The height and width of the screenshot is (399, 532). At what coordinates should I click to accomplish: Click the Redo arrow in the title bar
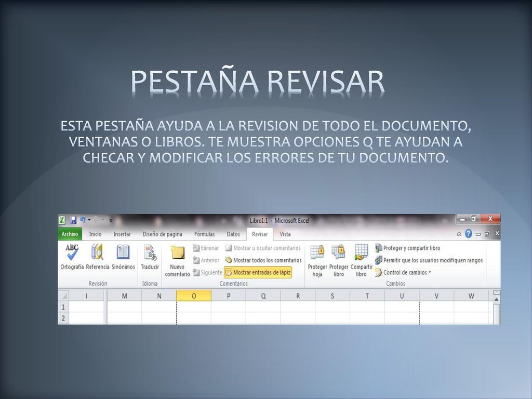tap(96, 220)
